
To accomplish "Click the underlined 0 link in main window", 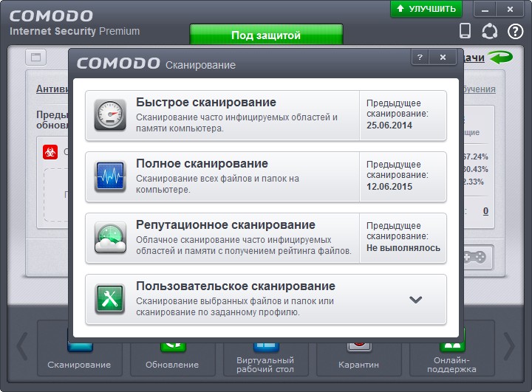I will (485, 211).
